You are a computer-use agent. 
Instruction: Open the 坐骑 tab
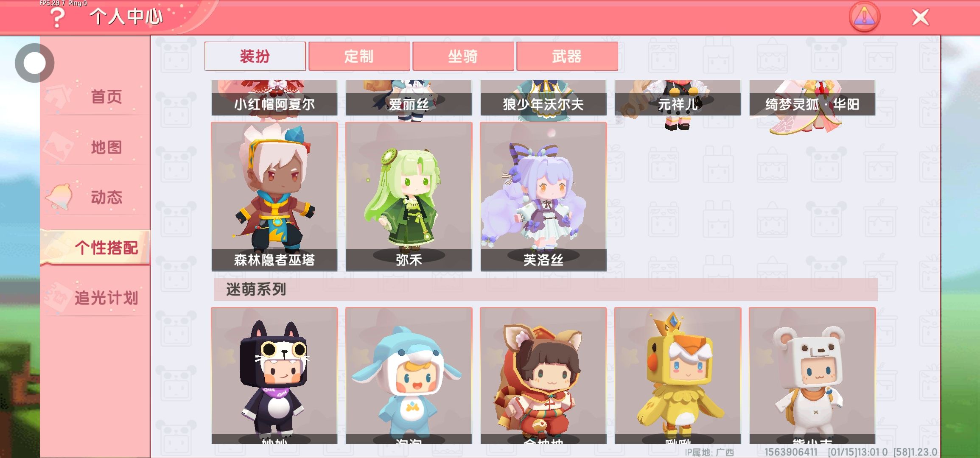pyautogui.click(x=463, y=56)
